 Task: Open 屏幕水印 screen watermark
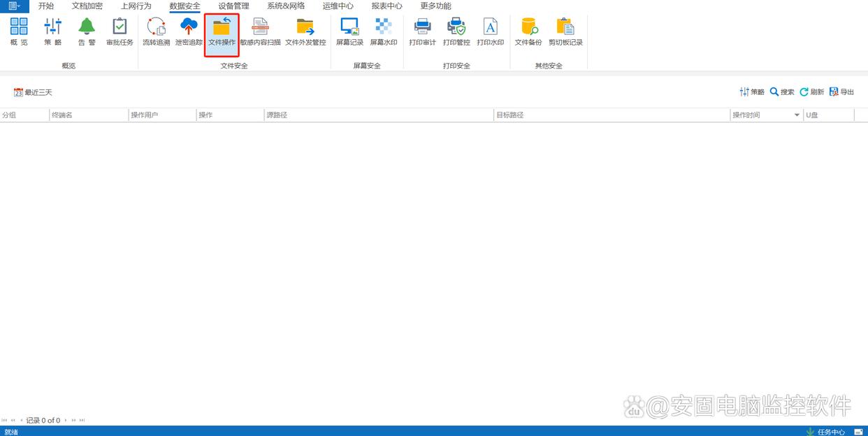pyautogui.click(x=384, y=32)
